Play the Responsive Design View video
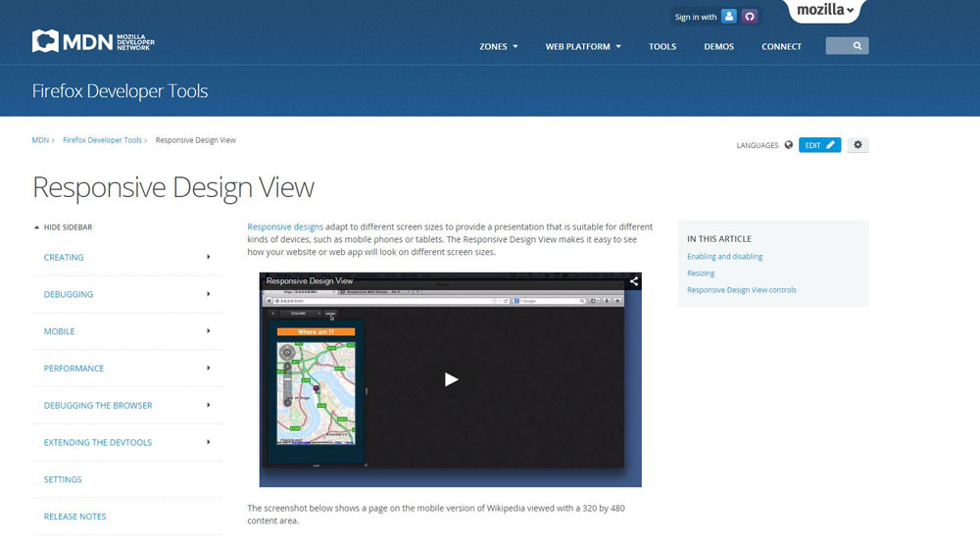 (x=451, y=379)
